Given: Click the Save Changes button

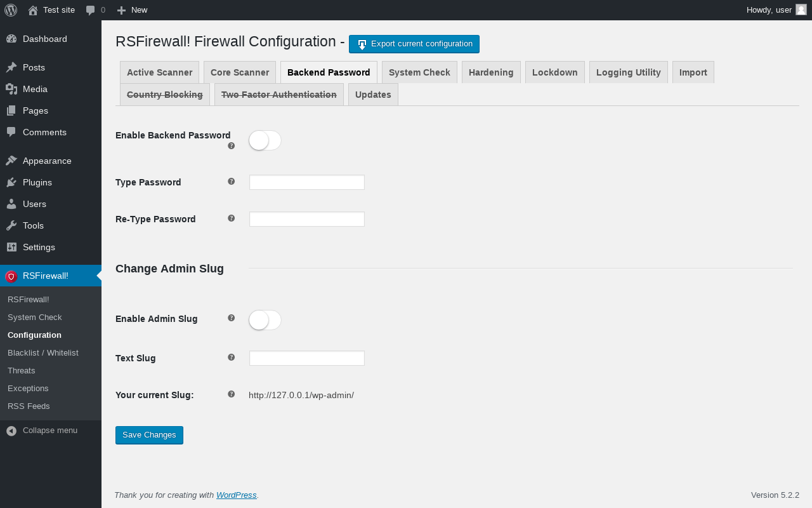Looking at the screenshot, I should pos(149,435).
